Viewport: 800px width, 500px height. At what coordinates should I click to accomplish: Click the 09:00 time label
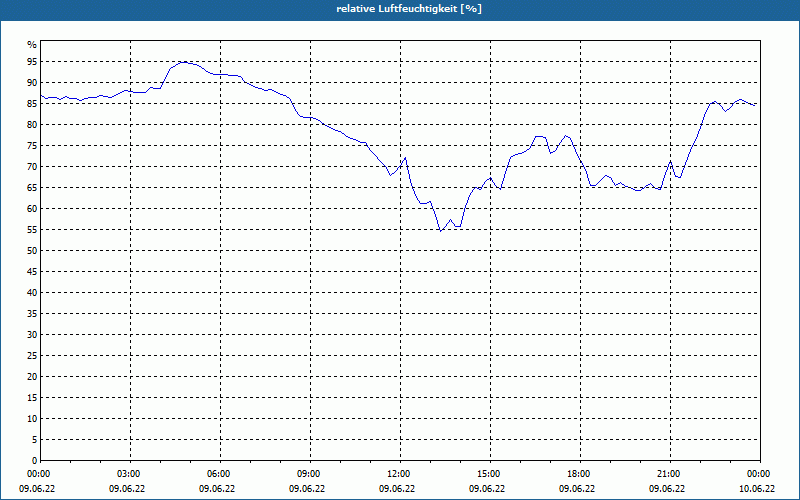coord(310,474)
